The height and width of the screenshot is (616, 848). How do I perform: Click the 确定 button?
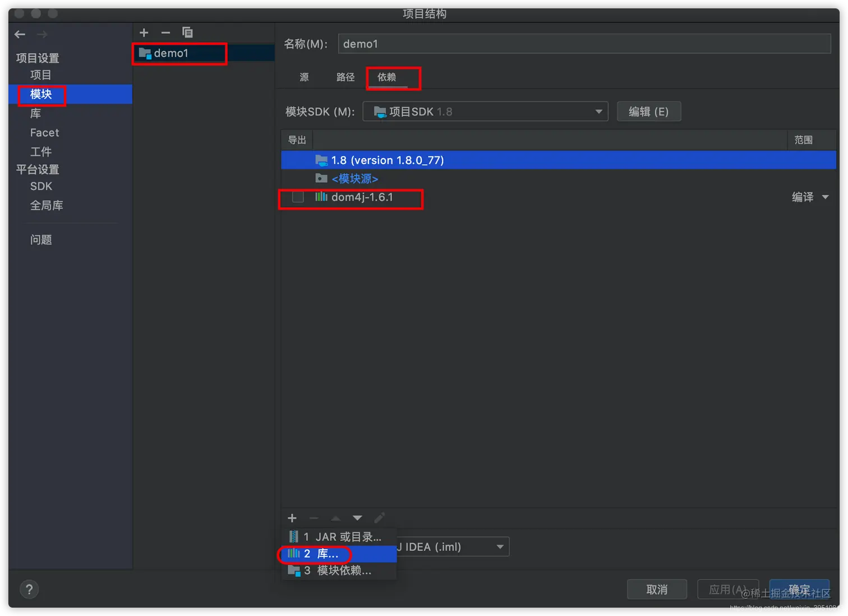(799, 590)
